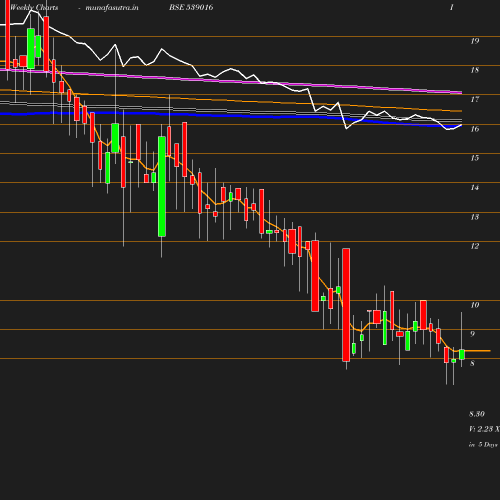Click the 'Weekly Charts' title text
500x500 pixels.
[34, 7]
